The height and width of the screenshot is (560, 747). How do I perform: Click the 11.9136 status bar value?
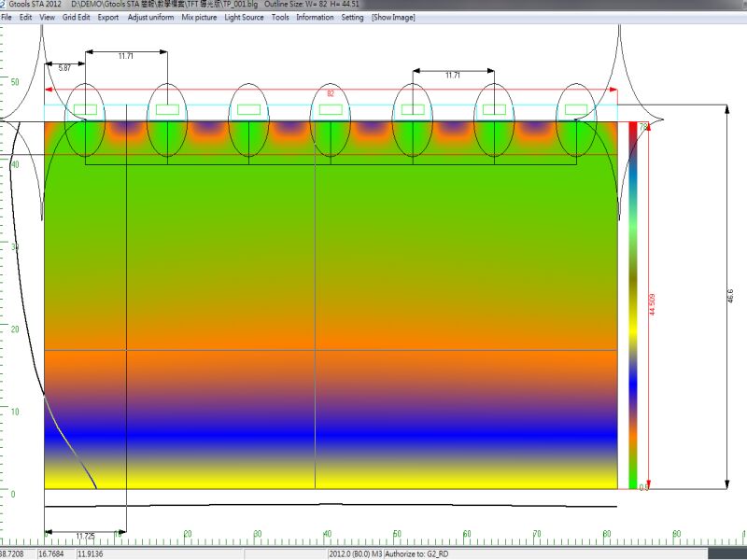(x=90, y=553)
